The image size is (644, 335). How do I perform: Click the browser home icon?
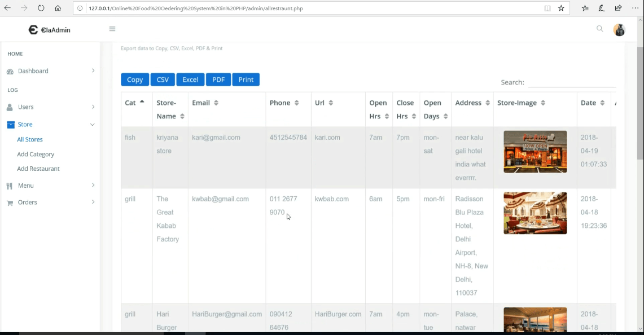pyautogui.click(x=58, y=8)
